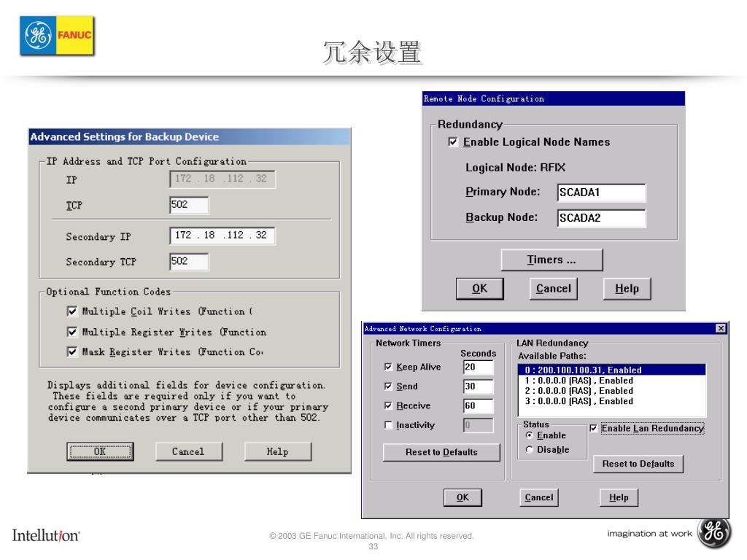Click Reset to Defaults under Network Timers
The height and width of the screenshot is (560, 747).
click(441, 452)
